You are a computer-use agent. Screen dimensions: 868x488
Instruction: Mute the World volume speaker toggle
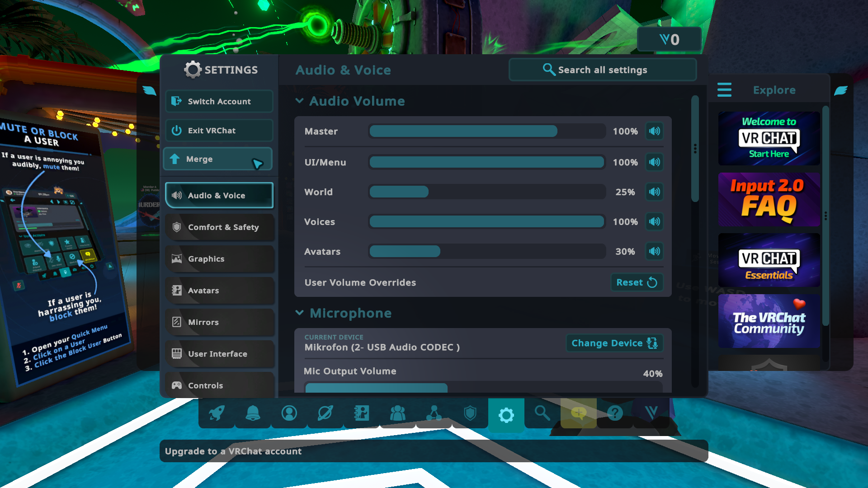(x=654, y=192)
